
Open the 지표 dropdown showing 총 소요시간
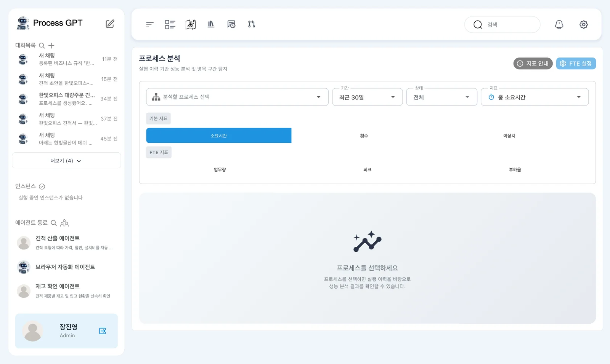click(x=535, y=97)
